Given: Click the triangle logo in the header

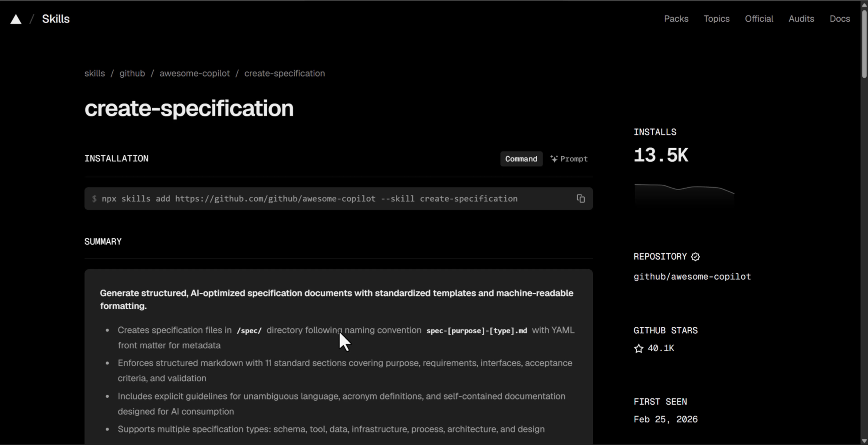Looking at the screenshot, I should (16, 19).
